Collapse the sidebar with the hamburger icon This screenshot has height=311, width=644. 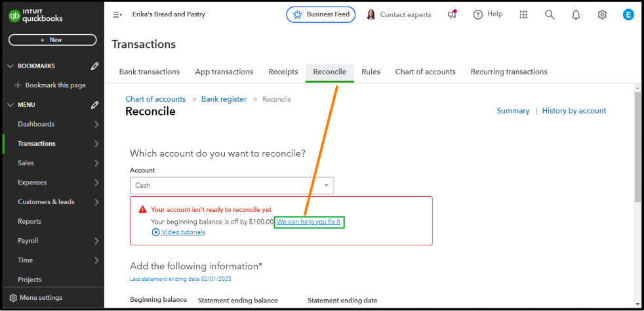coord(117,15)
